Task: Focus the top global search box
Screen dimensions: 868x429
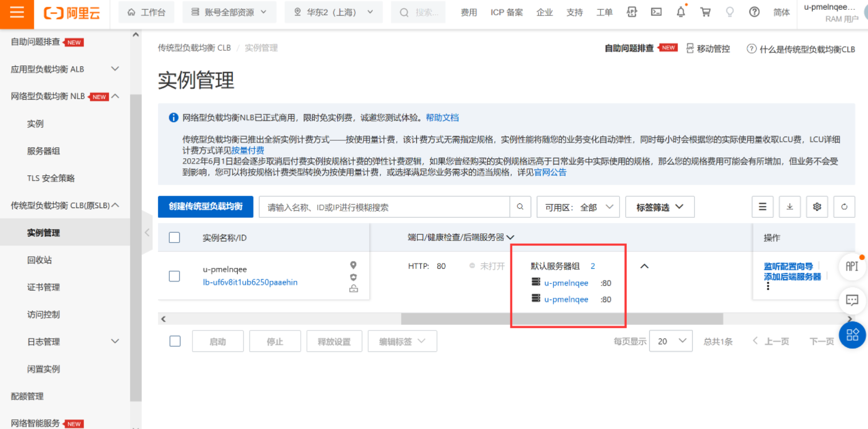Action: pos(418,12)
